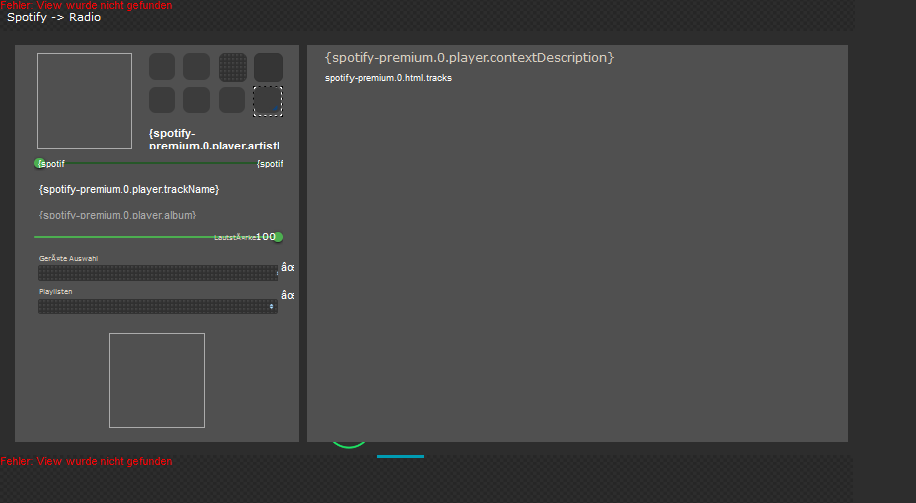Click the green volume slider knob at 100
This screenshot has width=916, height=503.
(278, 237)
